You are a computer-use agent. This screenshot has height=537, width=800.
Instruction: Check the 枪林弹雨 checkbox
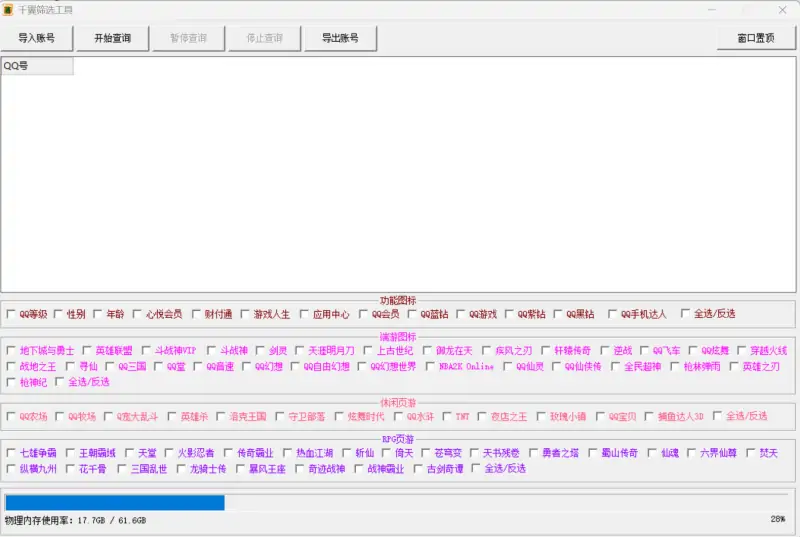674,366
